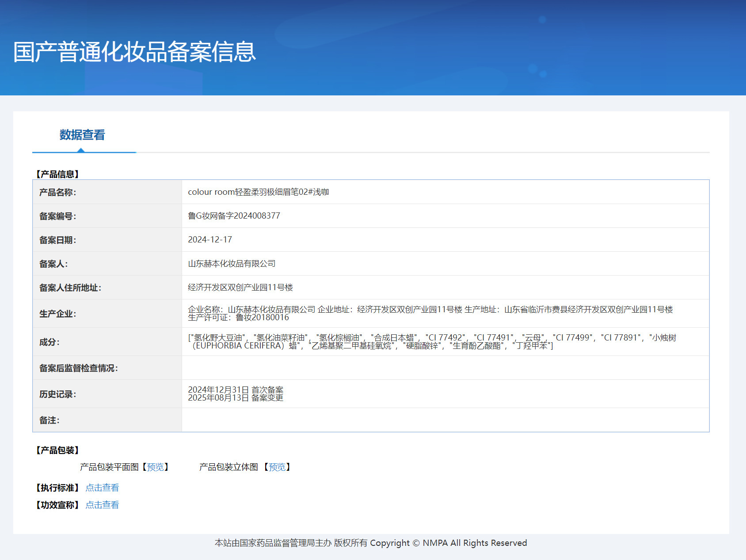
Task: Select the product name colour room轻盈柔羽极细眉笔02#浅咖
Action: 259,192
